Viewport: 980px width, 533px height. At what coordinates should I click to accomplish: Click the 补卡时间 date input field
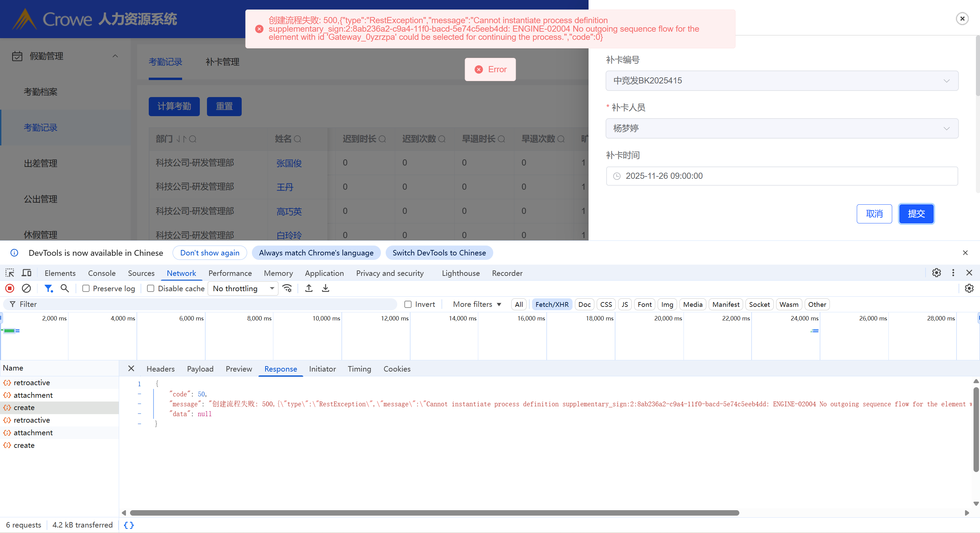(782, 176)
